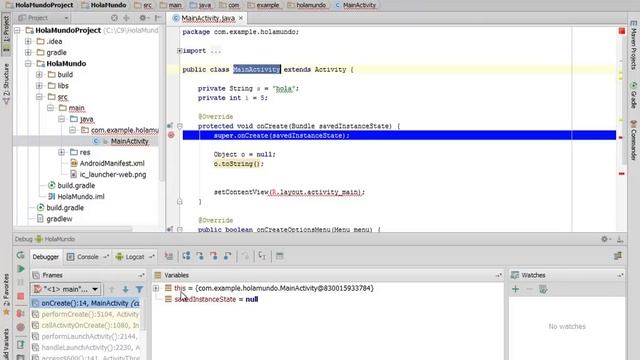Click the Step Over icon
Screen dimensions: 640x360
point(186,256)
